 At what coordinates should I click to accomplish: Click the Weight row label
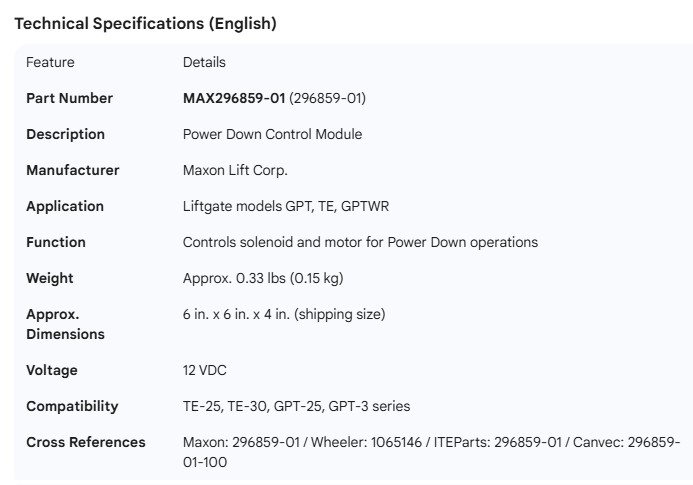point(50,278)
